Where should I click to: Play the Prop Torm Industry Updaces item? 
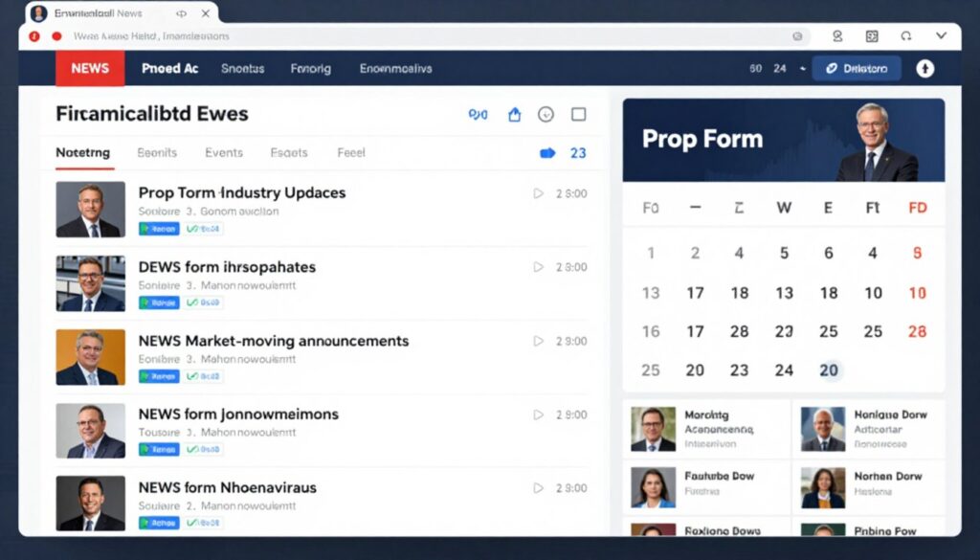(x=538, y=193)
